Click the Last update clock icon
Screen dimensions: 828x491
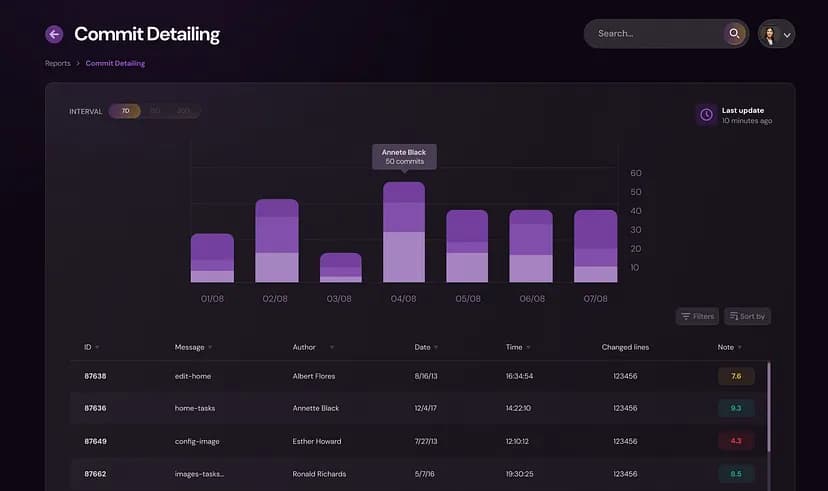pyautogui.click(x=706, y=115)
